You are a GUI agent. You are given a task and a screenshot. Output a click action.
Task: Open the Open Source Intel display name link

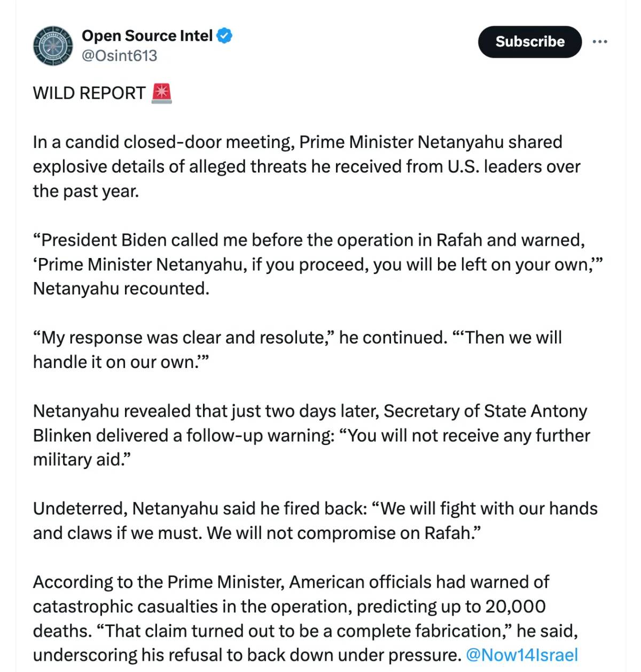[x=147, y=36]
